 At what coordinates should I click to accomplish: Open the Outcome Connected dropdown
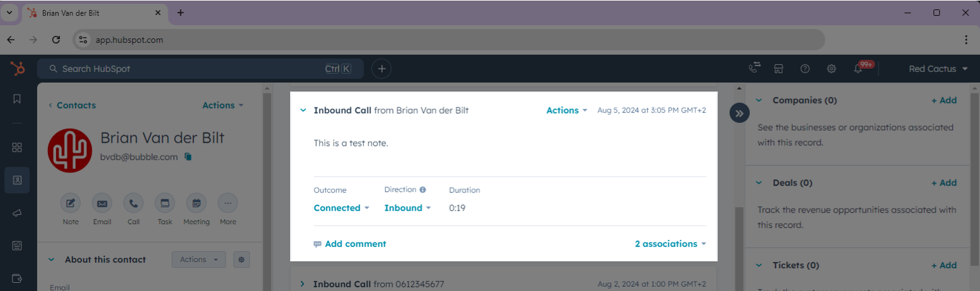coord(341,208)
